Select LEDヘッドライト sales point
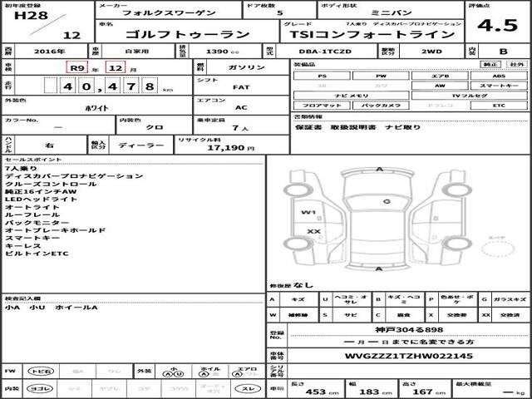Screen dimensions: 532x399 (x=41, y=199)
